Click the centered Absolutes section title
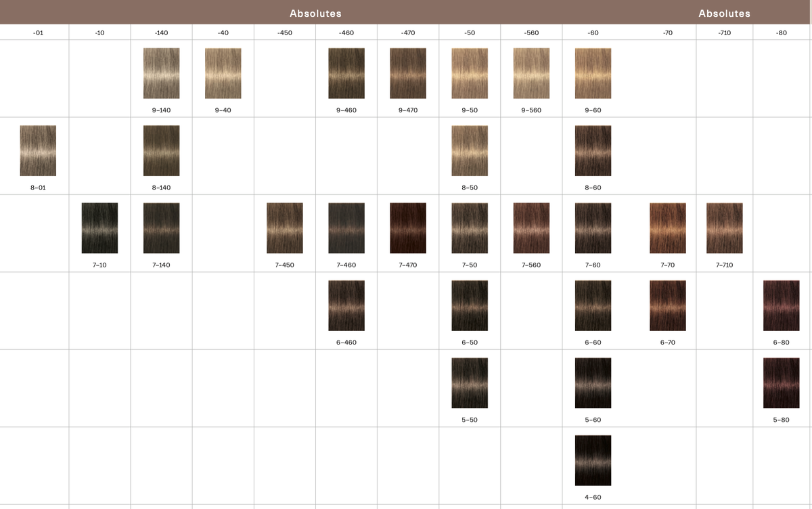 pyautogui.click(x=315, y=14)
